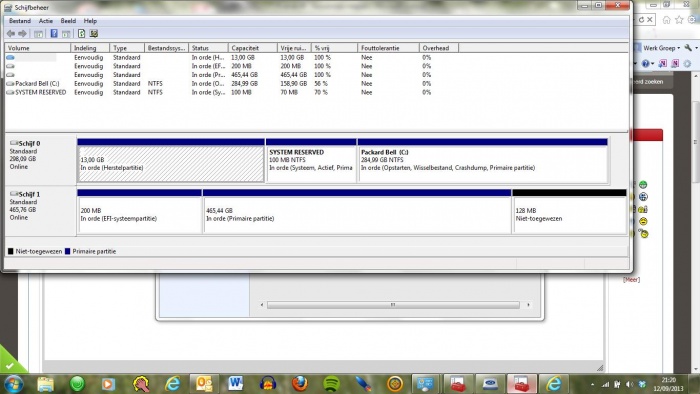Open Windows Media Player from taskbar

tap(108, 384)
